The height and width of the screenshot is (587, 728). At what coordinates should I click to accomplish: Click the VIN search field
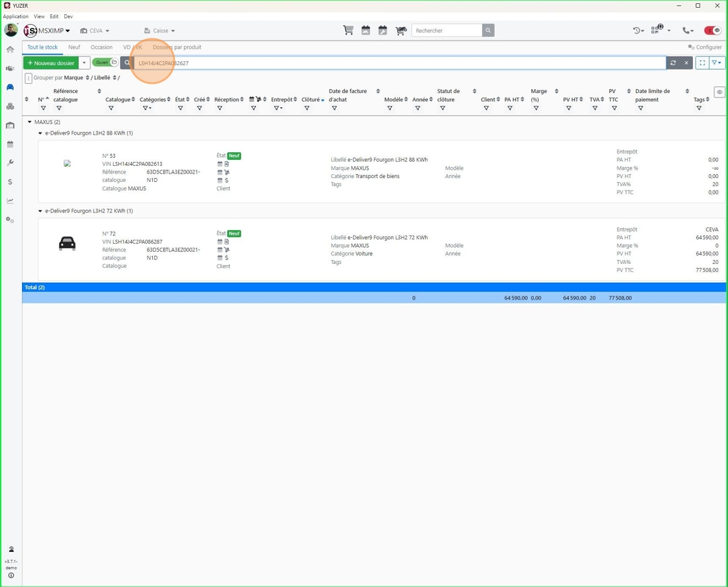(399, 62)
